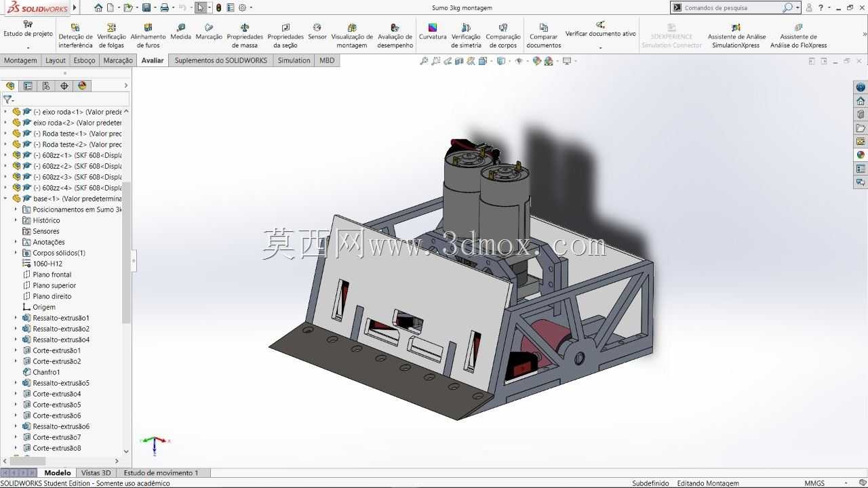Open the DisplayManager tab icon
Image resolution: width=868 pixels, height=488 pixels.
coord(83,86)
